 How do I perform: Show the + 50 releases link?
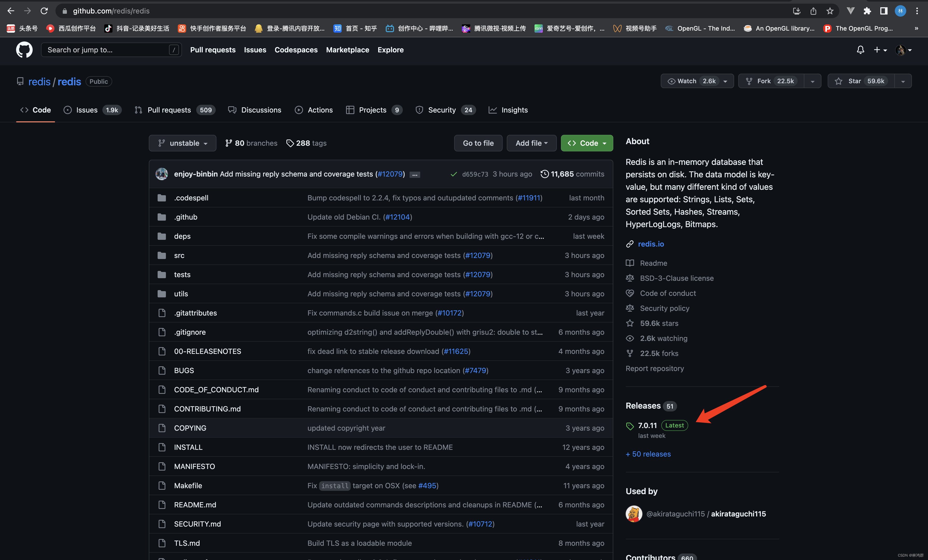point(648,454)
